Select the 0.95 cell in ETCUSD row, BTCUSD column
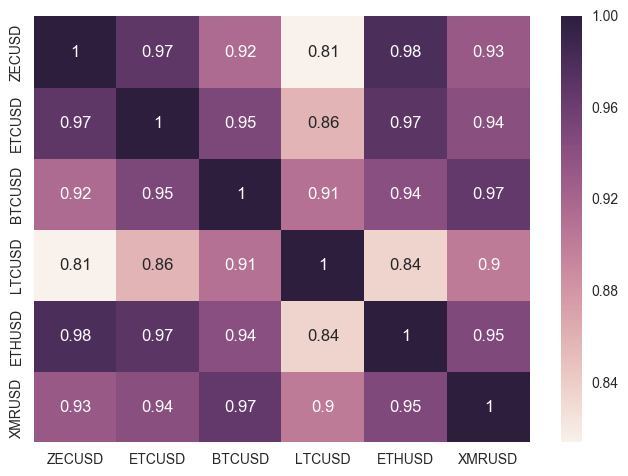Image resolution: width=628 pixels, height=476 pixels. click(x=240, y=123)
